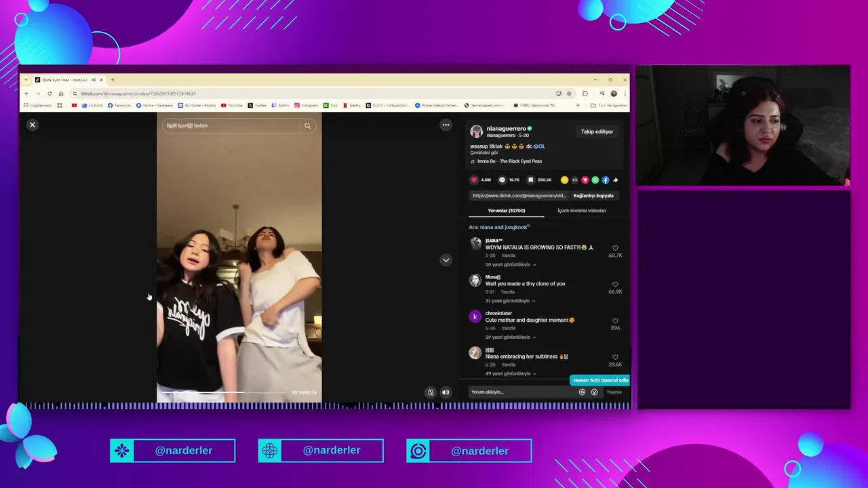
Task: Open the Instagram bookmark
Action: pos(307,105)
